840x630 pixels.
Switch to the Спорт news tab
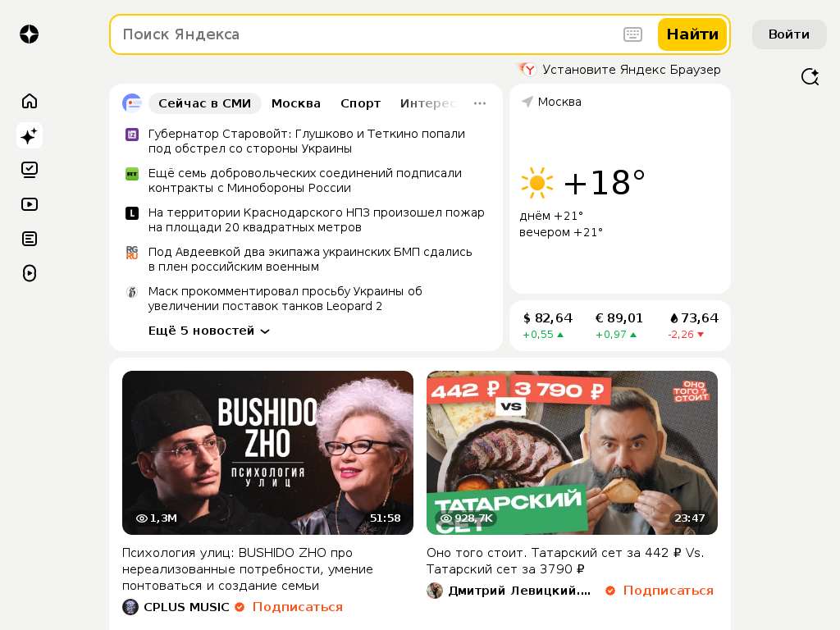(x=361, y=103)
